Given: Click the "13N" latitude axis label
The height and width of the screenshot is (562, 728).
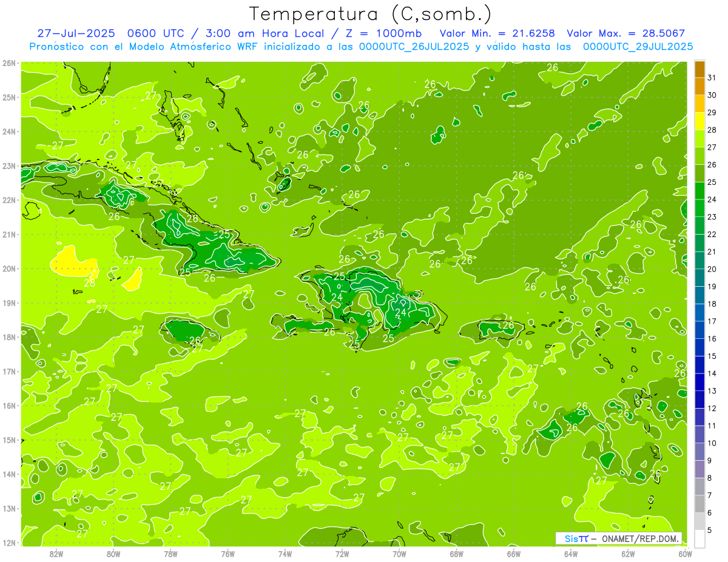Looking at the screenshot, I should (x=8, y=509).
